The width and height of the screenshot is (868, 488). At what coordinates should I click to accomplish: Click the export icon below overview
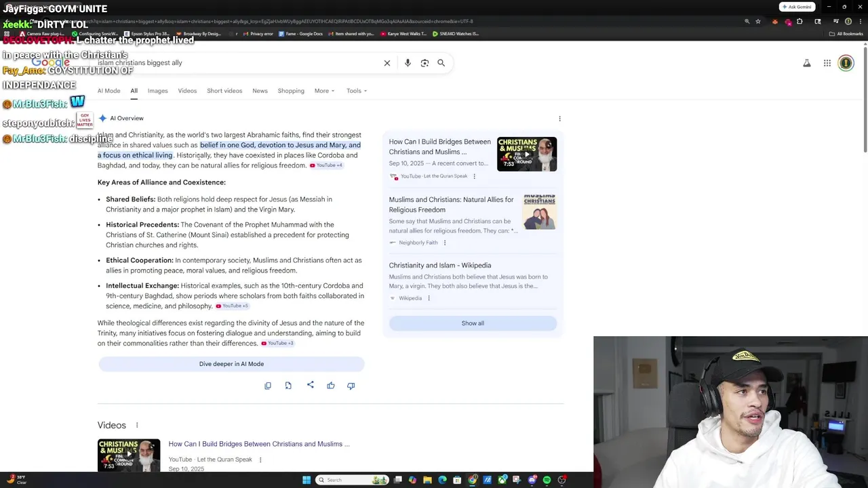288,386
